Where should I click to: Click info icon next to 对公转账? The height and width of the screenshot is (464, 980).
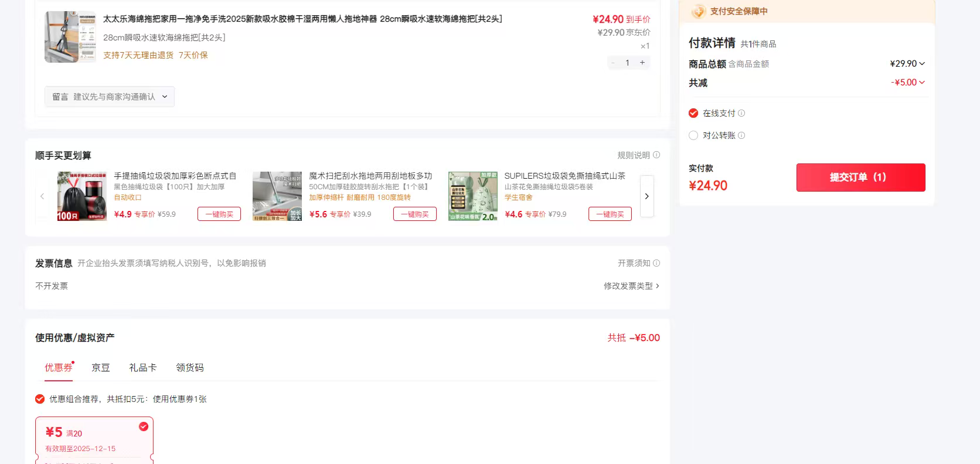coord(741,135)
